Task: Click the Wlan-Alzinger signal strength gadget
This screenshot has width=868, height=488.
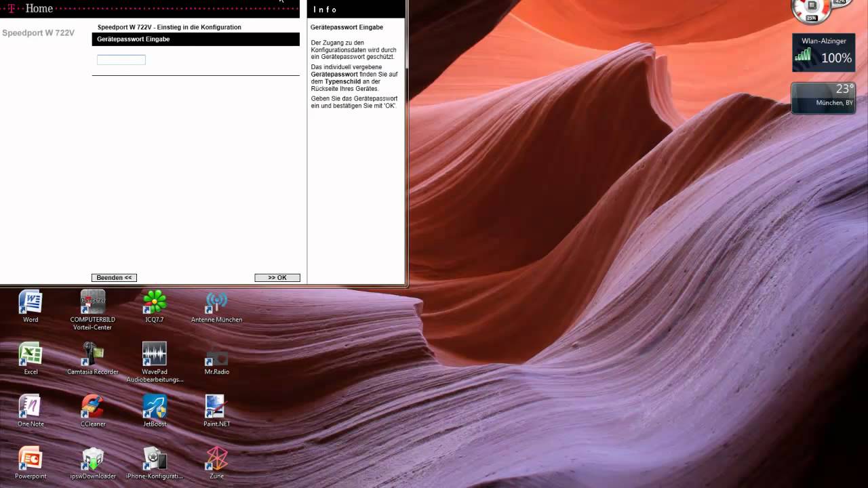Action: pyautogui.click(x=824, y=53)
